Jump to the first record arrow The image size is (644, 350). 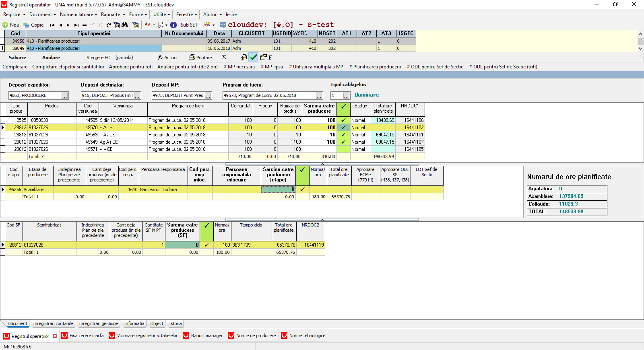click(52, 25)
